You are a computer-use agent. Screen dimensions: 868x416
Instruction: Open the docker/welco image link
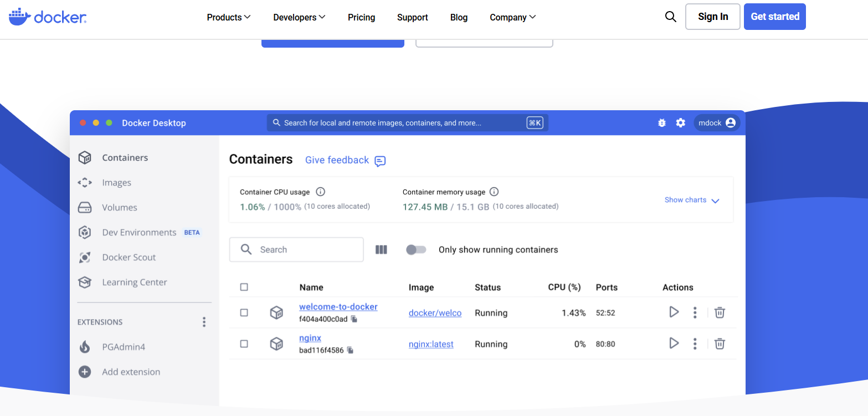coord(435,313)
